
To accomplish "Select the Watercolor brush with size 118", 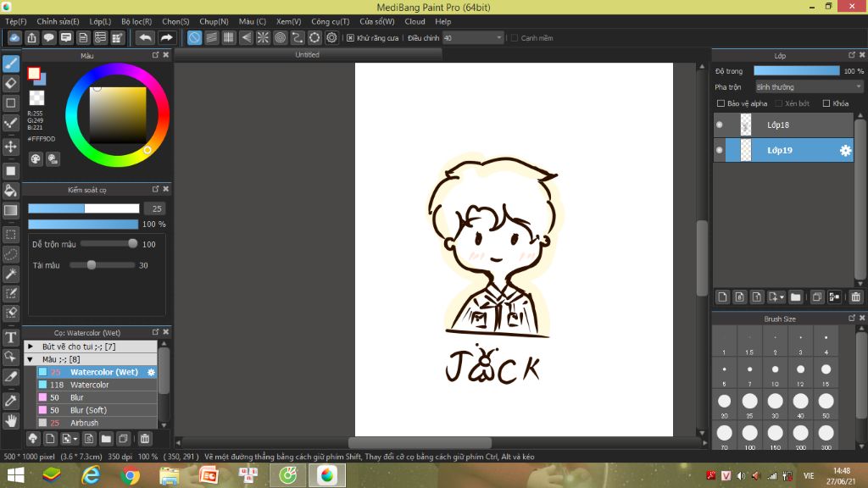I will [x=97, y=385].
